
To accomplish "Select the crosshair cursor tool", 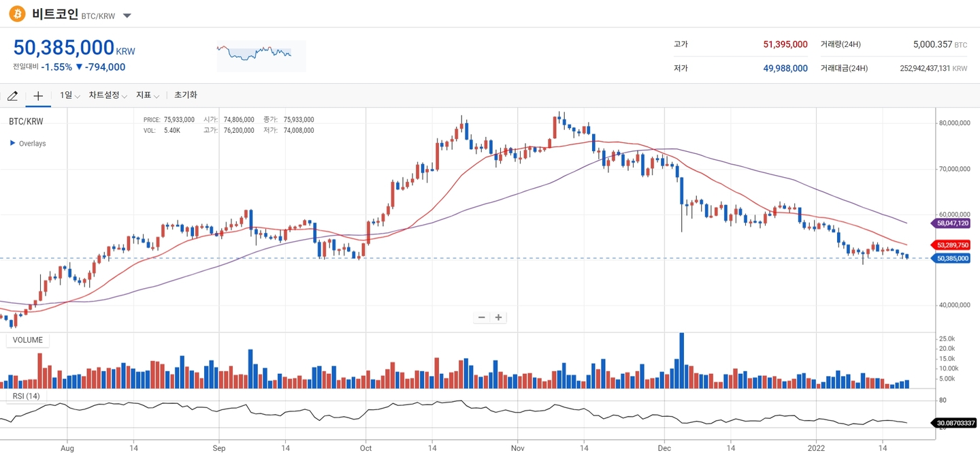I will click(x=38, y=96).
